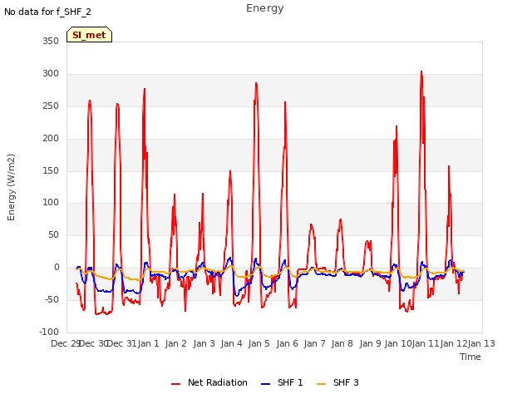Click the Jan 2 x-axis date label
This screenshot has width=532, height=399.
[x=175, y=343]
